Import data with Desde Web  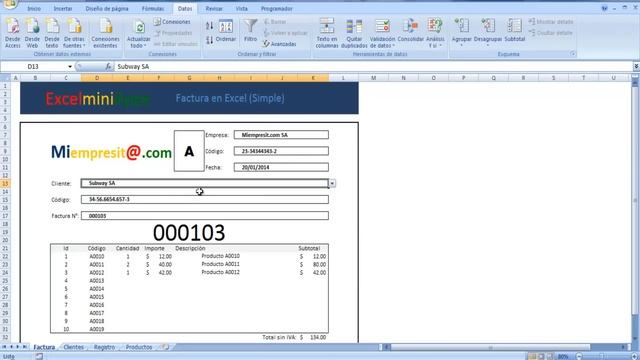tap(32, 33)
